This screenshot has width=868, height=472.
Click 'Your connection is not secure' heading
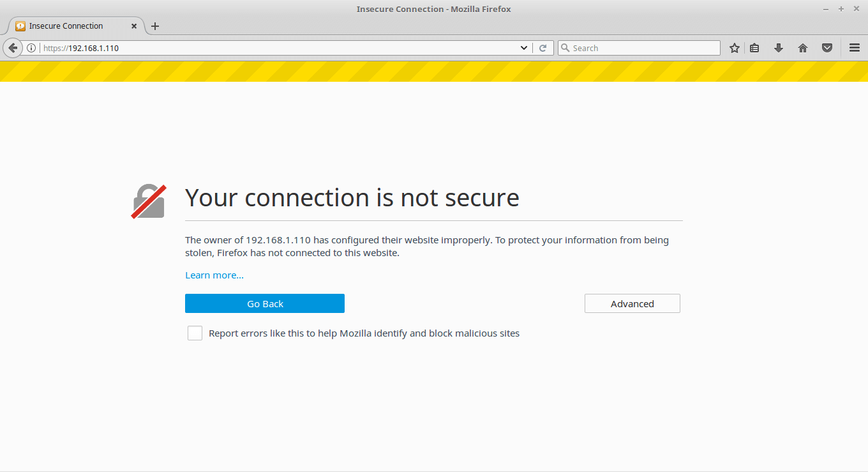pos(352,197)
